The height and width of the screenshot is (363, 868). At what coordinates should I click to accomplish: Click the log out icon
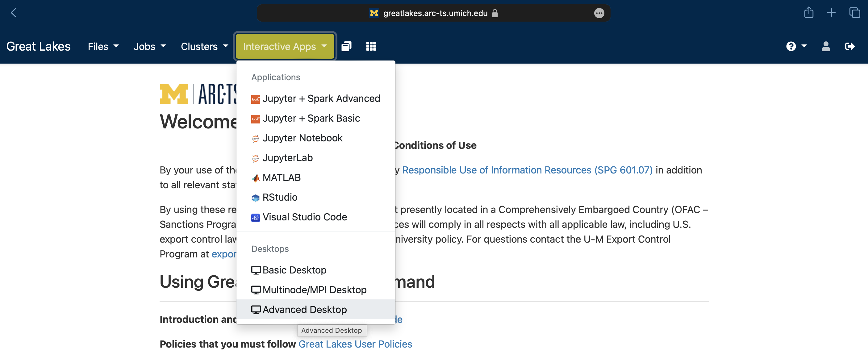point(849,46)
